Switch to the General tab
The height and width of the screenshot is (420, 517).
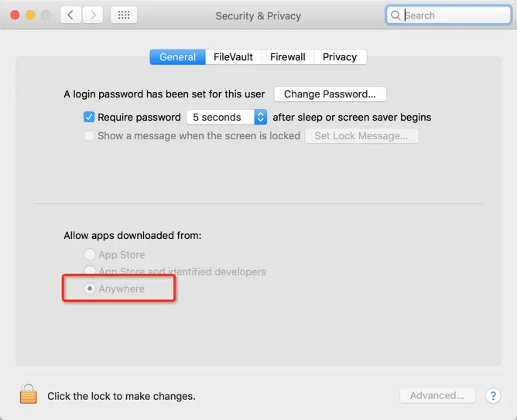pos(178,57)
